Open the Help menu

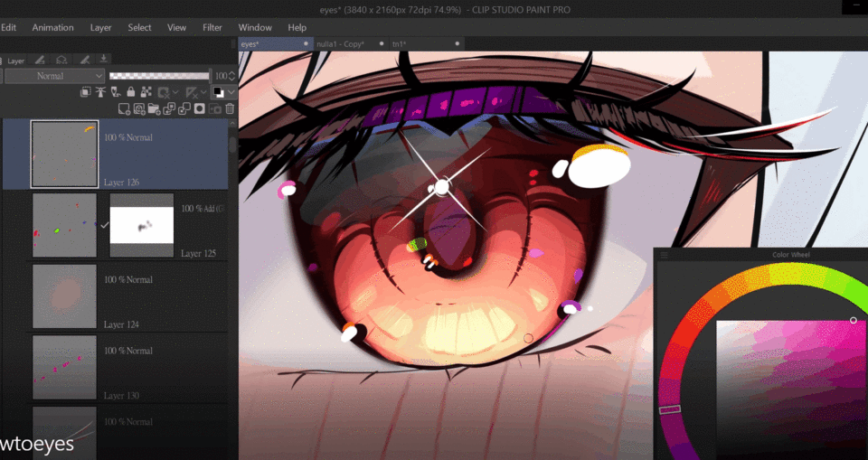click(297, 28)
